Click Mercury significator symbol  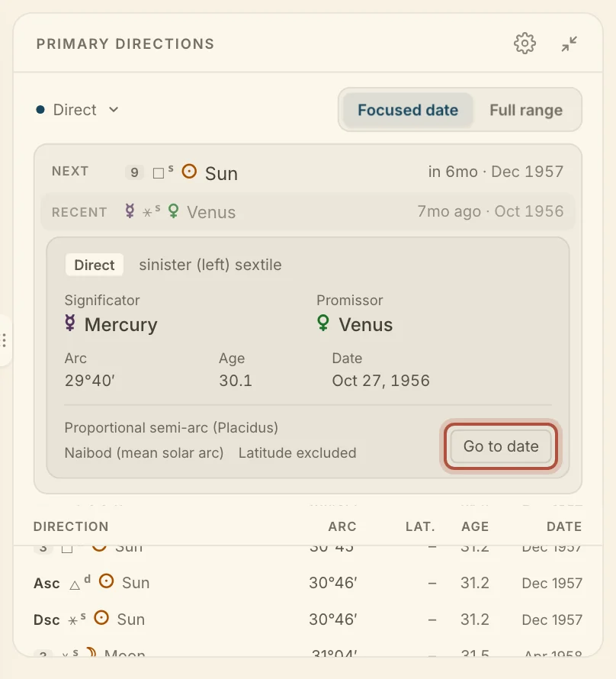coord(70,323)
